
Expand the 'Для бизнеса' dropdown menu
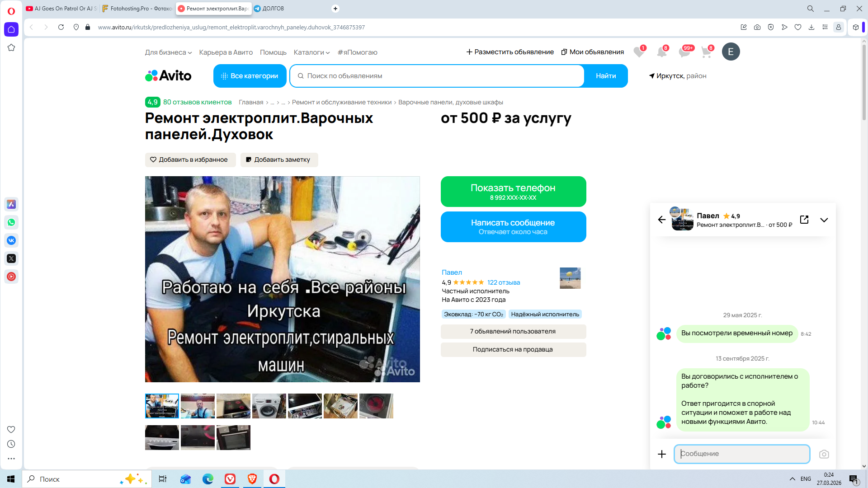point(168,52)
